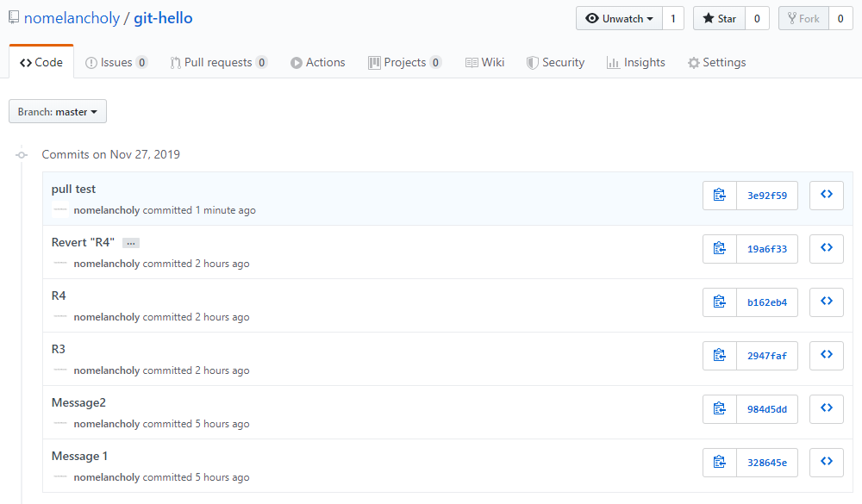Open the R3 commit title
Screen dimensions: 862x504
[x=59, y=349]
